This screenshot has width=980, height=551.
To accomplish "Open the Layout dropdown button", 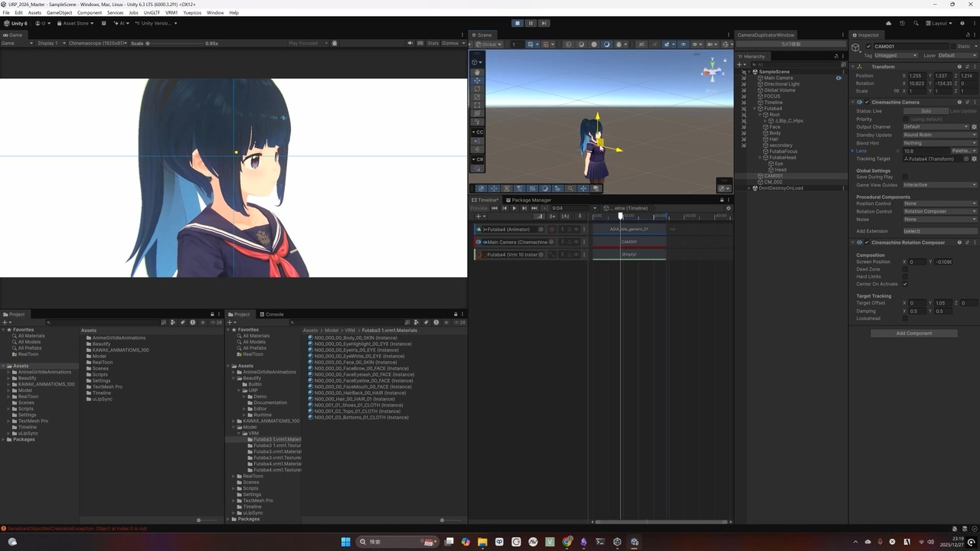I will 939,23.
